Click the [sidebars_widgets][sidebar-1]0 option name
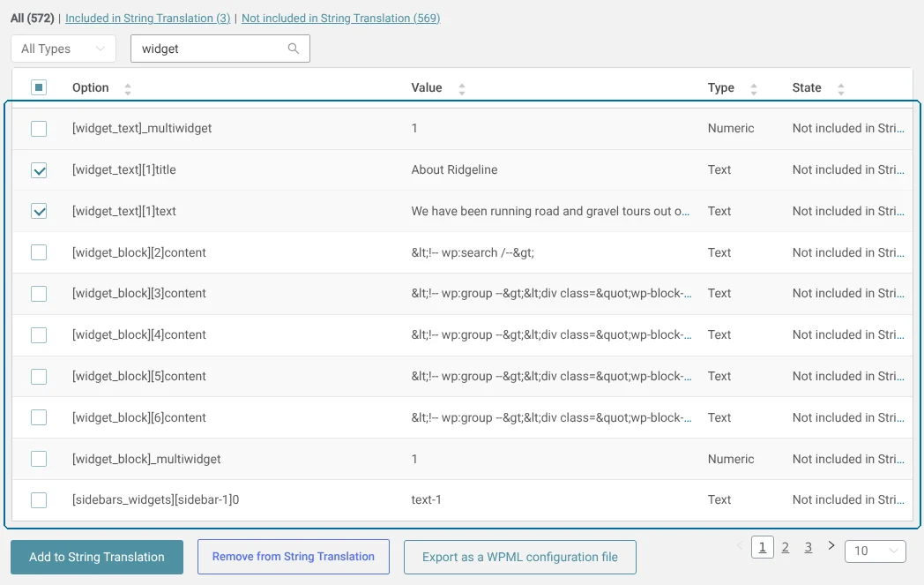This screenshot has width=924, height=585. (155, 500)
